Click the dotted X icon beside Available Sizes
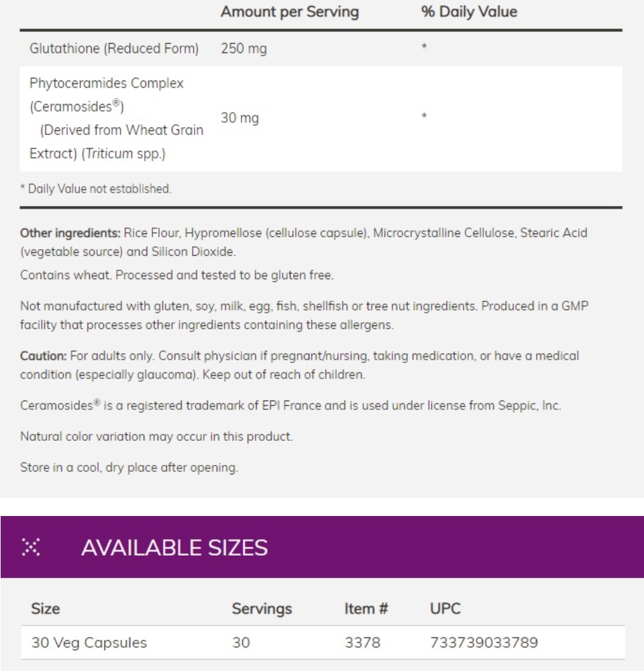 (x=31, y=547)
